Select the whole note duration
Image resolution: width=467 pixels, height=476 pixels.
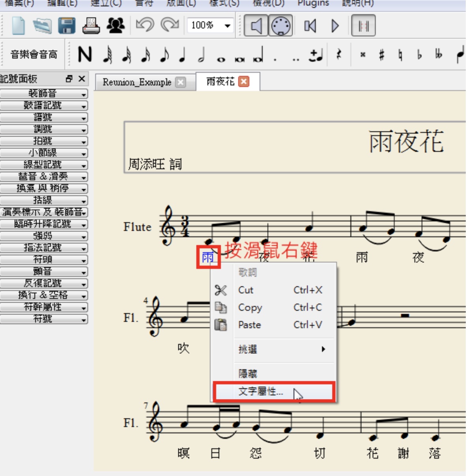[x=221, y=59]
